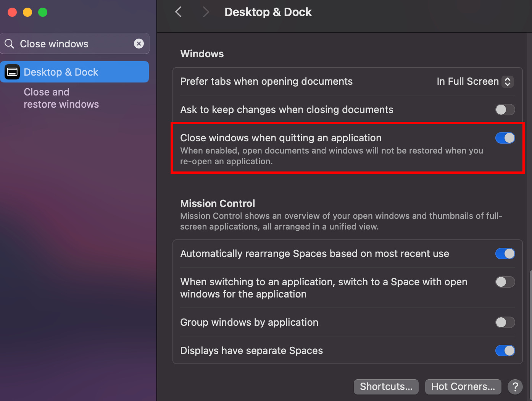Screen dimensions: 532x401
Task: Turn off Automatically rearrange Spaces toggle
Action: click(x=505, y=254)
